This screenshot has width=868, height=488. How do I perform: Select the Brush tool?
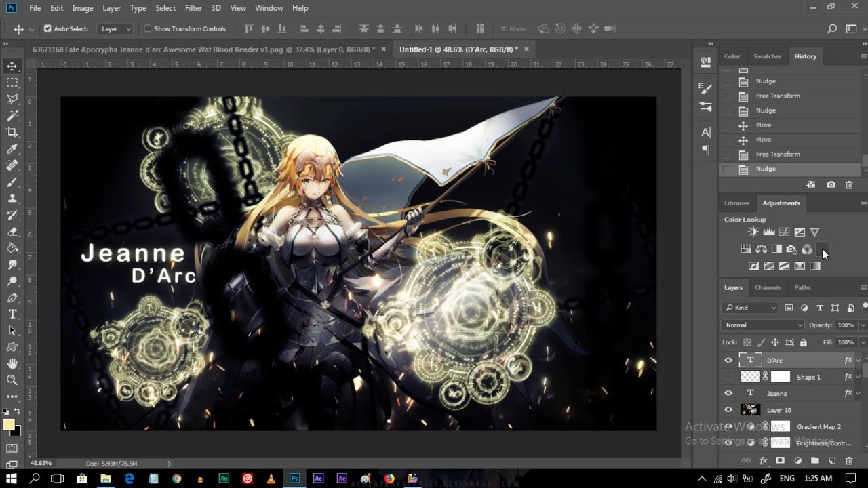point(12,182)
